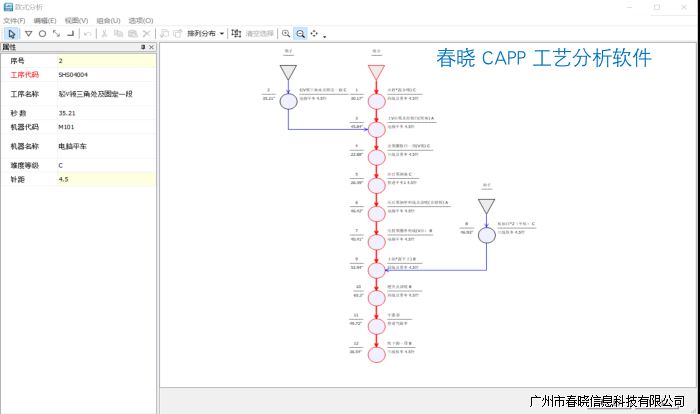Select the right-angle connector tool
This screenshot has width=700, height=414.
[x=70, y=34]
